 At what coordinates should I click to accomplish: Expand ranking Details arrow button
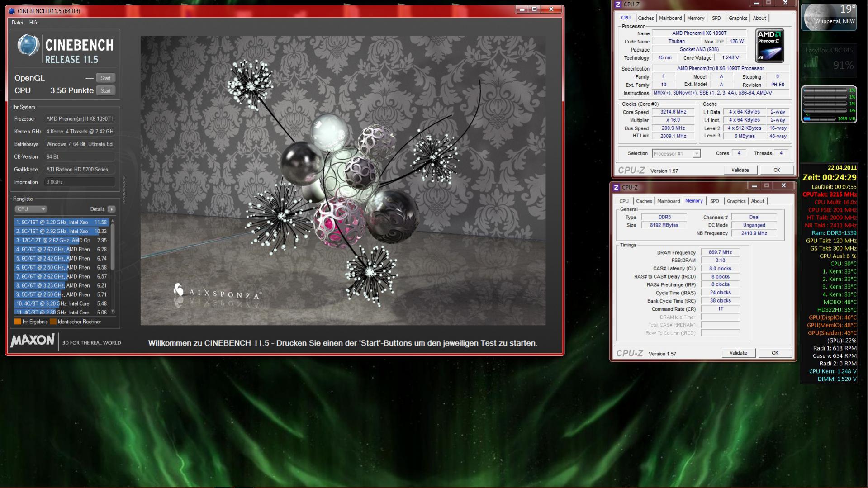click(x=112, y=209)
